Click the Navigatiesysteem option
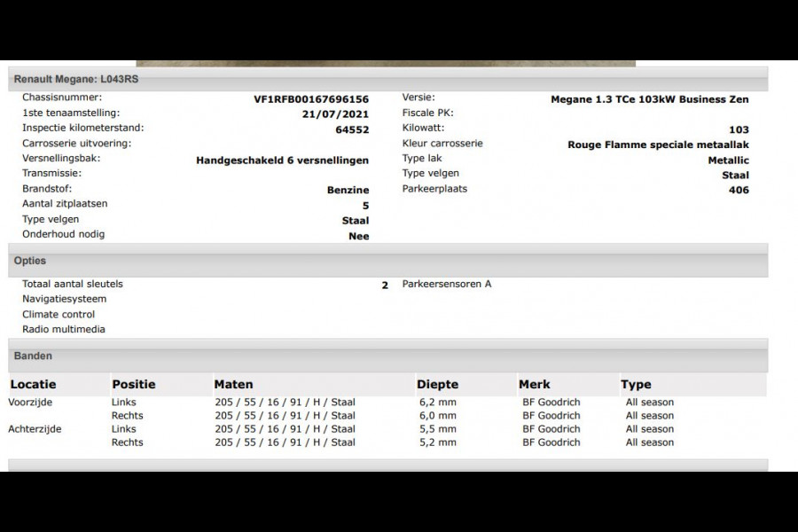 click(64, 299)
